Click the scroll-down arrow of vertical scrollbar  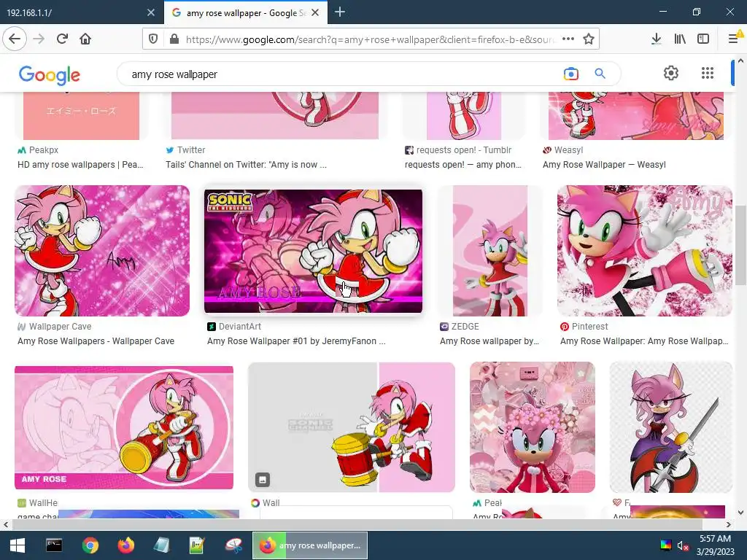click(740, 513)
